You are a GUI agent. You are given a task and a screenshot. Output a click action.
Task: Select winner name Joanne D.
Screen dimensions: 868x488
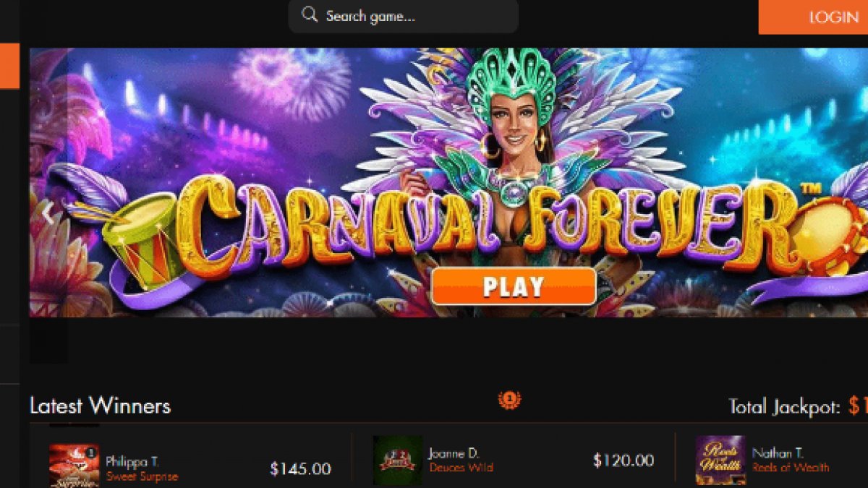tap(454, 453)
